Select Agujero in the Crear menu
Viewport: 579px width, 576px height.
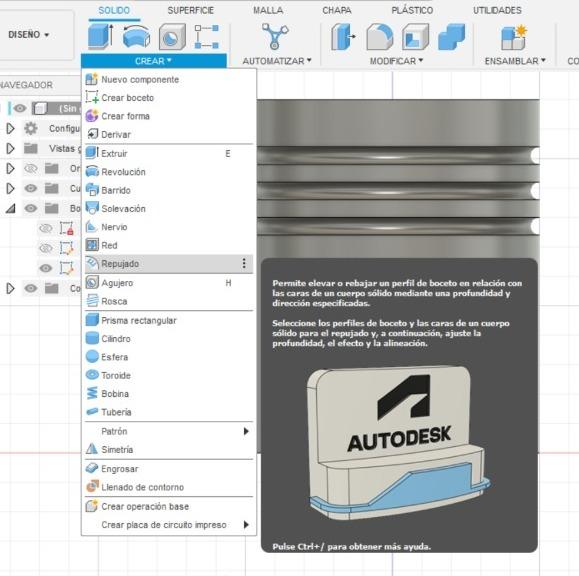(169, 283)
